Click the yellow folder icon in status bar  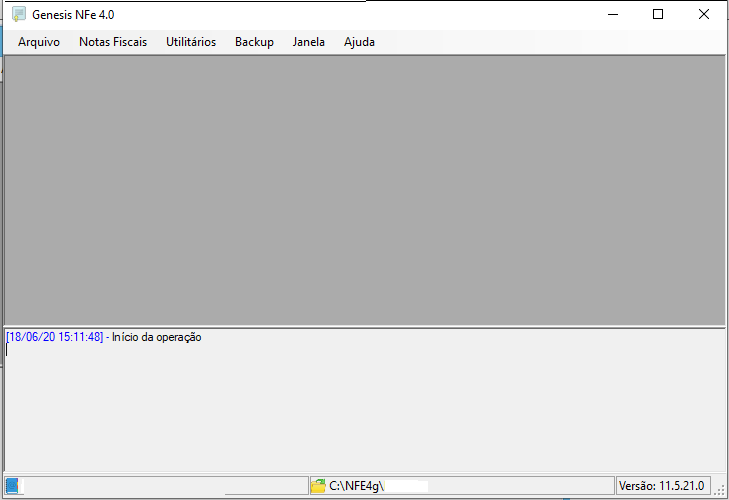pos(318,486)
